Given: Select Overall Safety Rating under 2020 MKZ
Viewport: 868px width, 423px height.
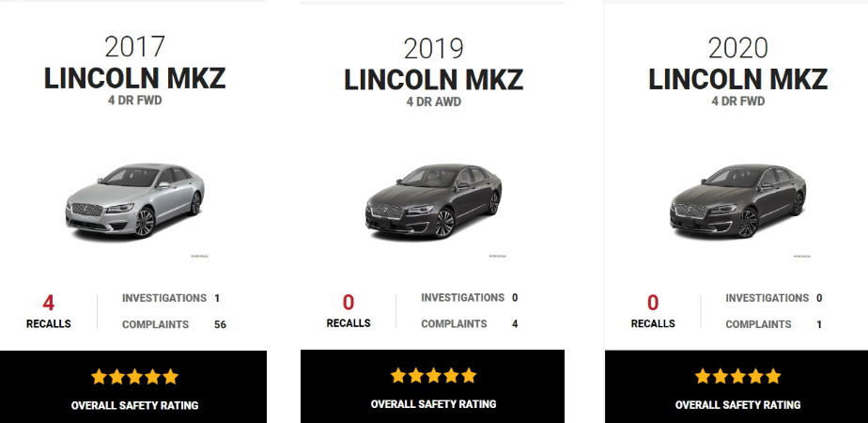Looking at the screenshot, I should (x=738, y=405).
